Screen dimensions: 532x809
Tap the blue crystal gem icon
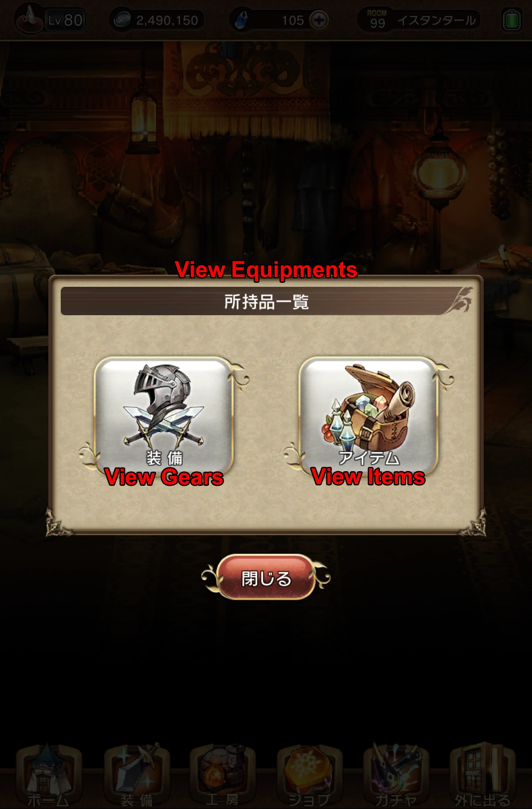click(x=241, y=20)
